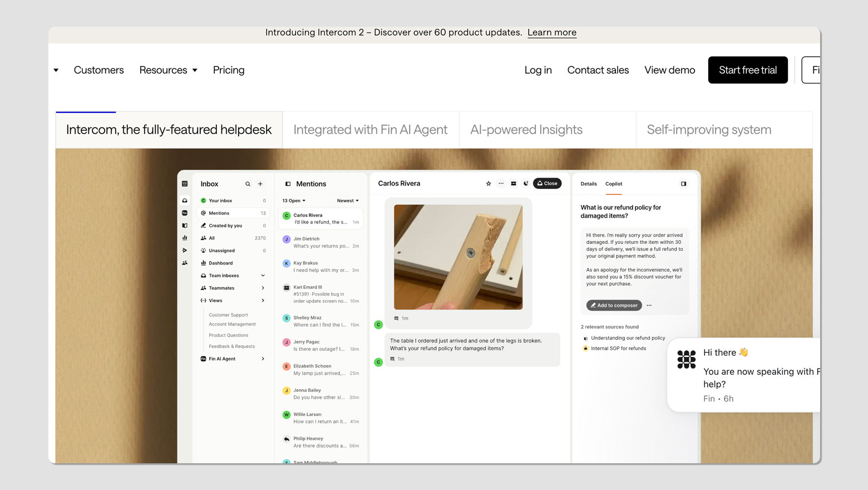Open the Knowledge book icon in the left rail
868x490 pixels.
pos(185,226)
